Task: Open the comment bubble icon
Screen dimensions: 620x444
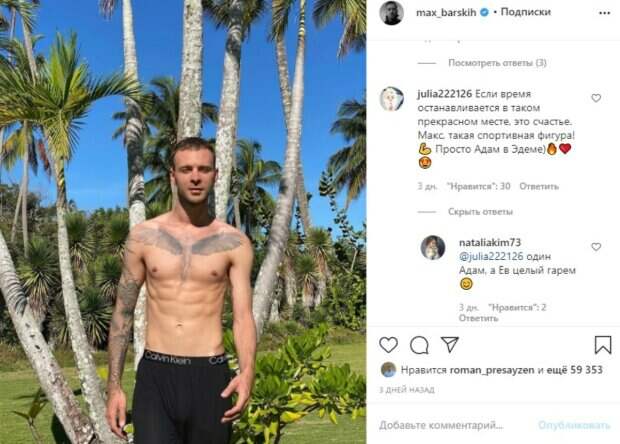Action: [x=419, y=345]
